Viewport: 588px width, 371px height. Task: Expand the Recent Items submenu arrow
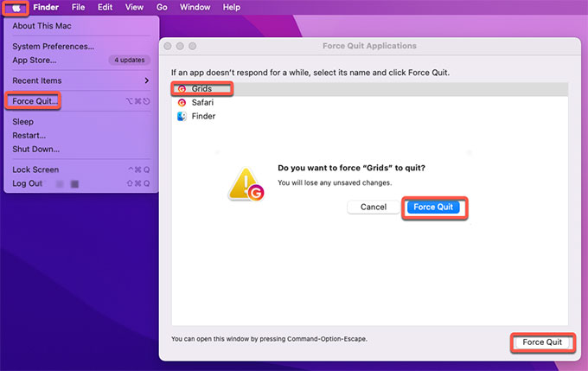[x=147, y=80]
